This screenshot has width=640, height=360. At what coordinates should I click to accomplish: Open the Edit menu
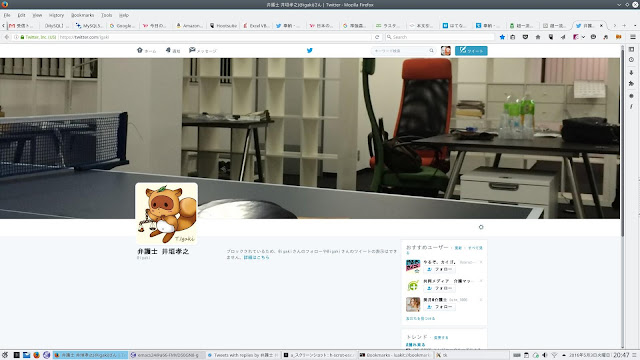click(x=21, y=15)
